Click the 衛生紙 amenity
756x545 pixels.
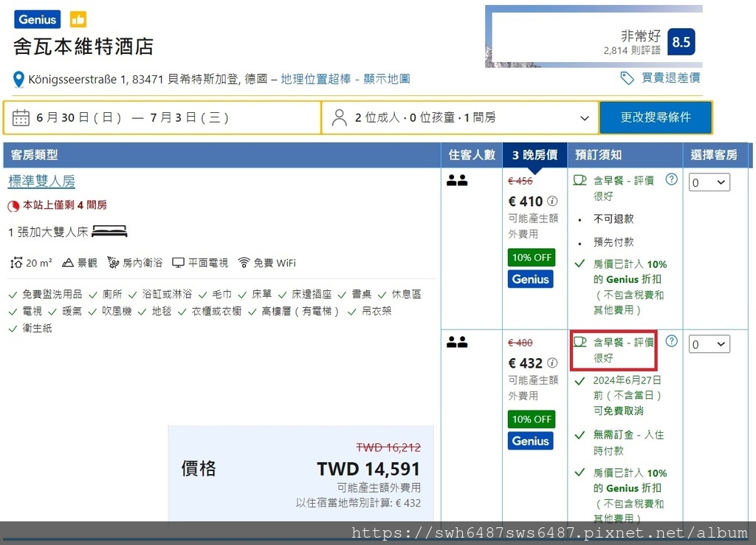point(37,329)
